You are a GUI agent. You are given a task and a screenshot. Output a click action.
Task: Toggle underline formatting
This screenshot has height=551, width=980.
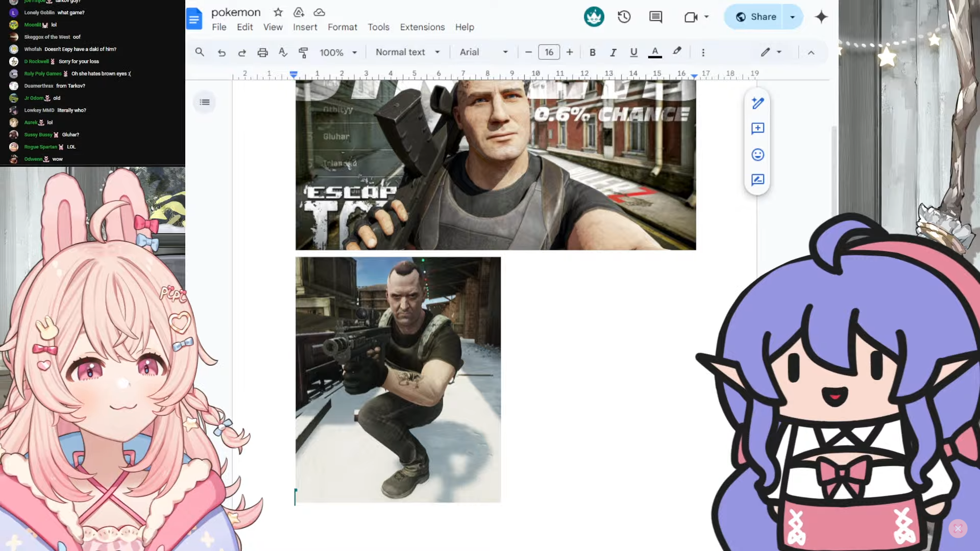633,52
